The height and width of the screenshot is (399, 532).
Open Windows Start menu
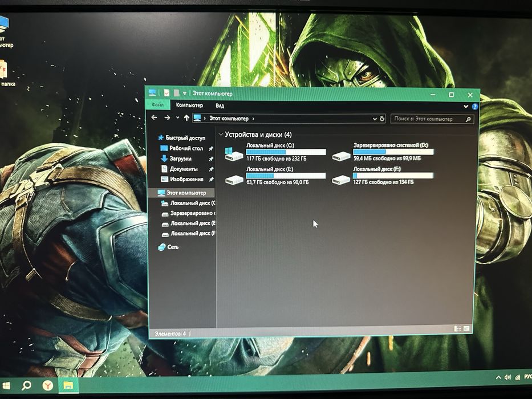pyautogui.click(x=6, y=386)
